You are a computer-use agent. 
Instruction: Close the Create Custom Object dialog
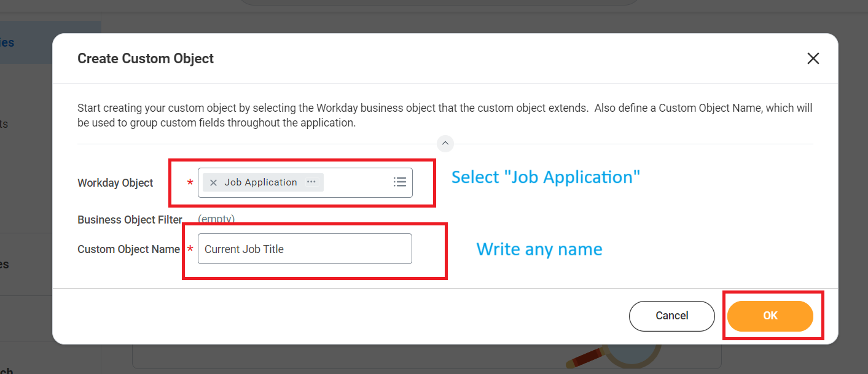(813, 58)
